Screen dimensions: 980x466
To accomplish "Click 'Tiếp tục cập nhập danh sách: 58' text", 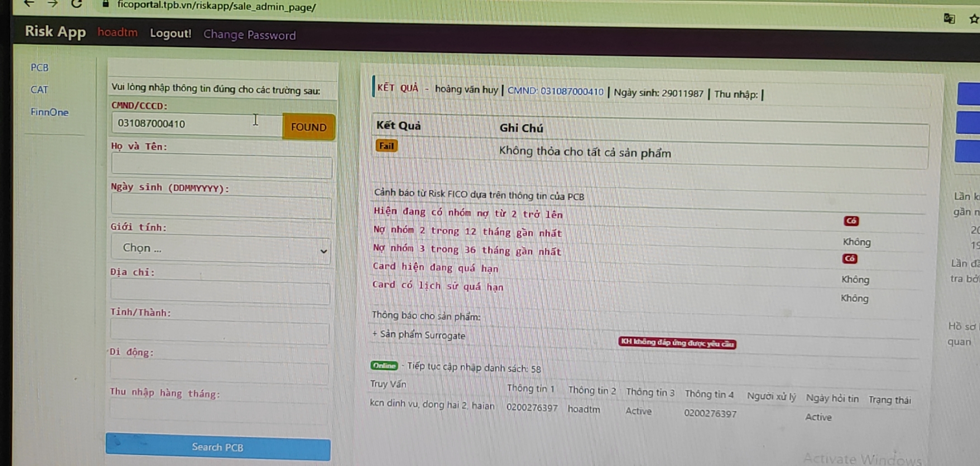I will 474,367.
